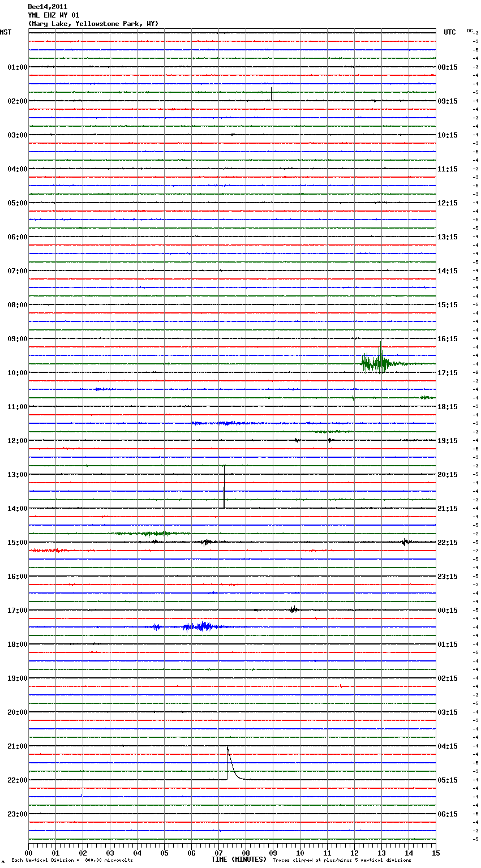Screen dimensions: 481x868
Task: Click the 00:15 UTC time label
Action: click(448, 611)
